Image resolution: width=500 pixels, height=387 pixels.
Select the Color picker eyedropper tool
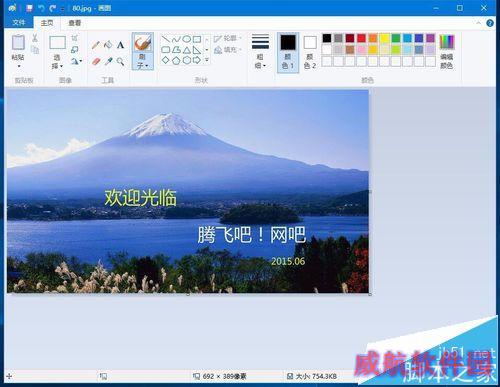click(108, 62)
